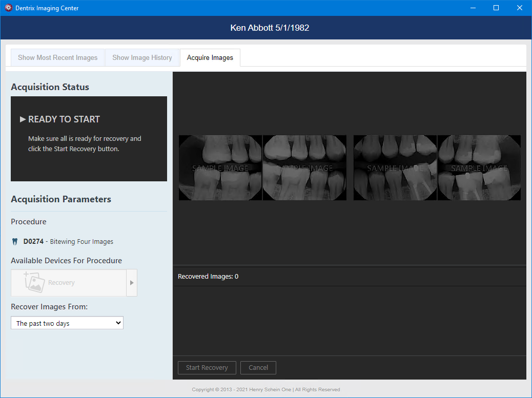Select the first bitewing sample image
This screenshot has height=398, width=532.
click(220, 168)
